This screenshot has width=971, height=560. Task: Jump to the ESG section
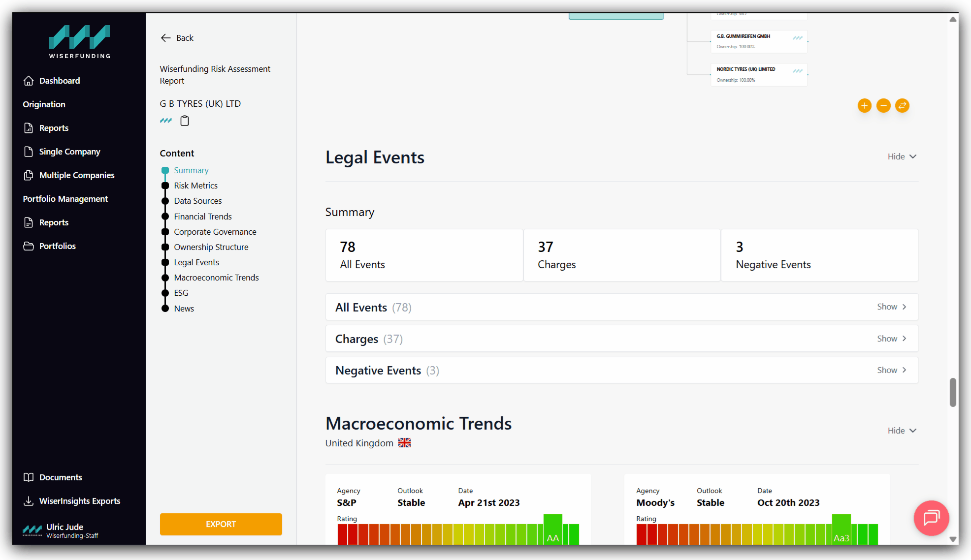181,293
